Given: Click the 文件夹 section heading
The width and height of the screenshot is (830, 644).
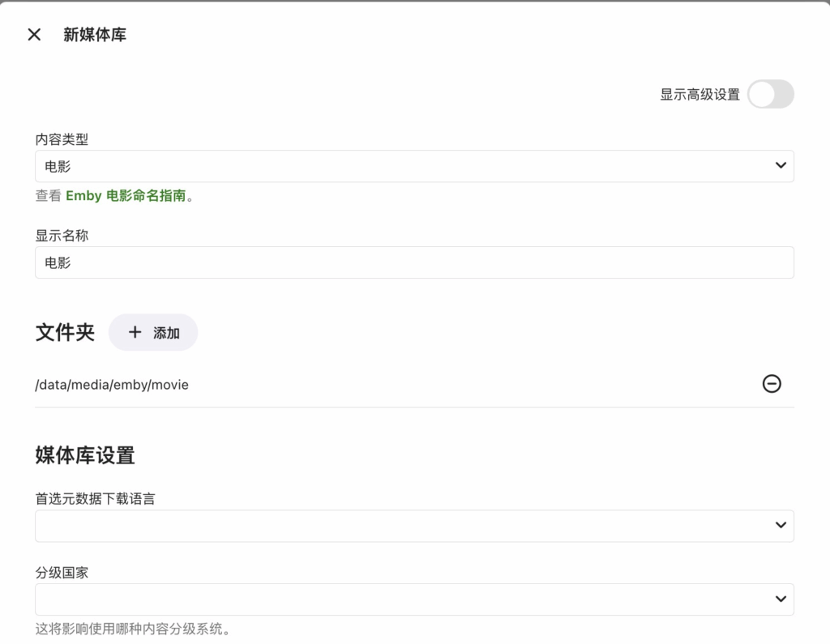Looking at the screenshot, I should tap(65, 332).
